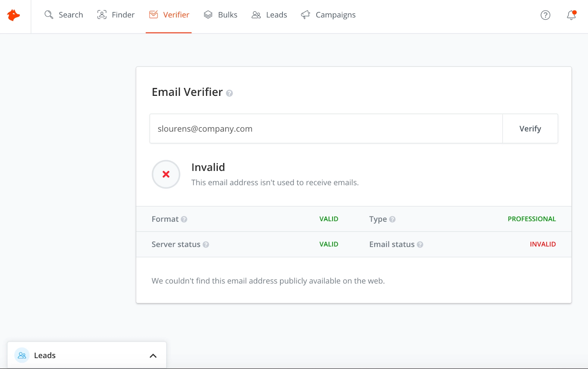Click the Type help tooltip icon
The width and height of the screenshot is (588, 369).
click(x=392, y=219)
